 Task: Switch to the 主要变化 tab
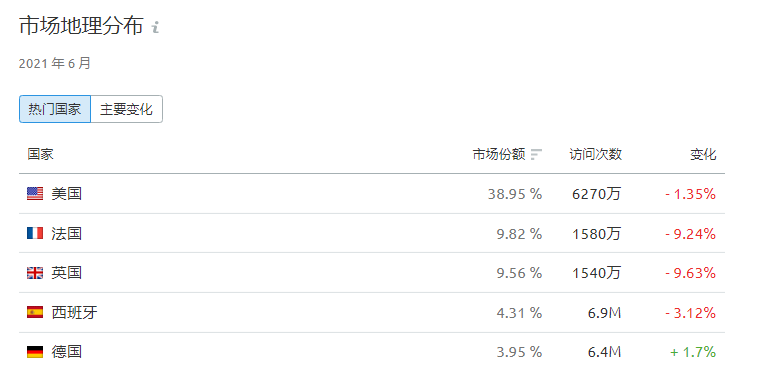[x=126, y=109]
